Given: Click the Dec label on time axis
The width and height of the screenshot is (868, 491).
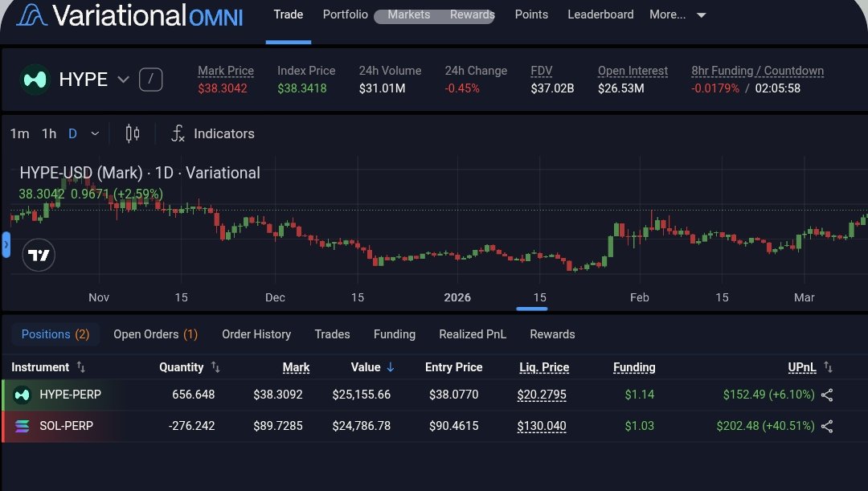Looking at the screenshot, I should [x=275, y=297].
